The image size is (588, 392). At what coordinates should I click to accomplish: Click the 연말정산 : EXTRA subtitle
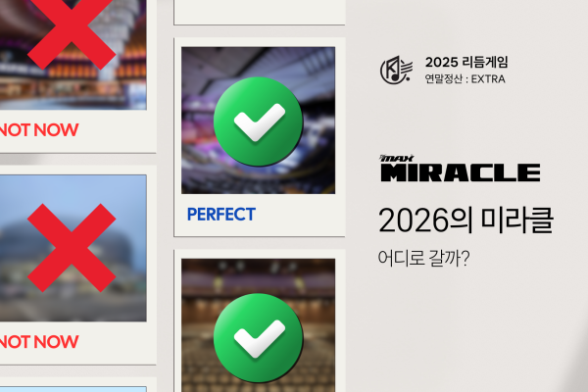(x=465, y=79)
